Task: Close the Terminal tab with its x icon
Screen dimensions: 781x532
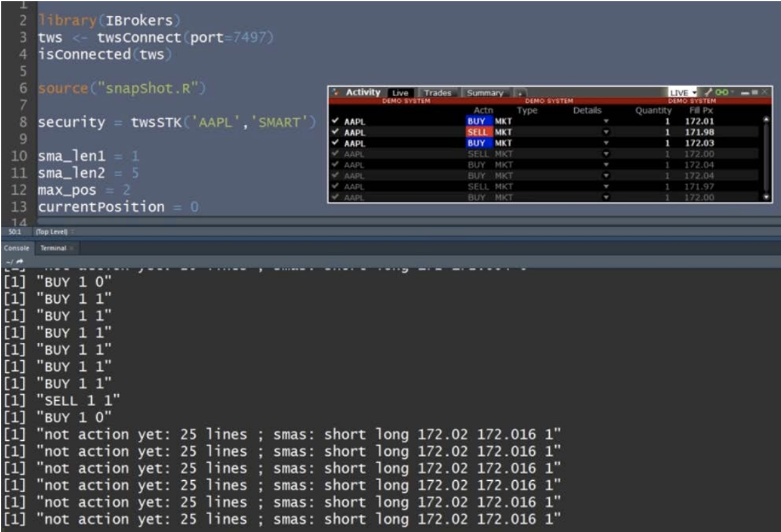Action: click(x=71, y=248)
